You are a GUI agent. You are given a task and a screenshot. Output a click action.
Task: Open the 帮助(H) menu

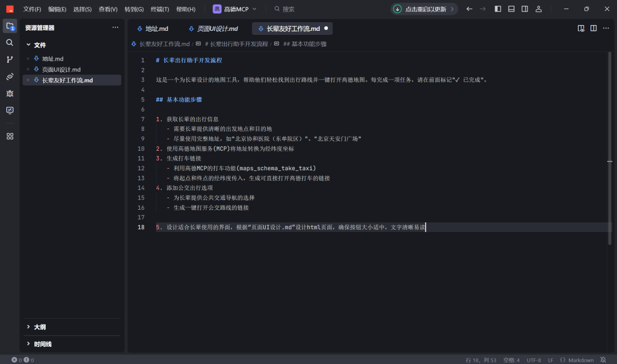(186, 9)
